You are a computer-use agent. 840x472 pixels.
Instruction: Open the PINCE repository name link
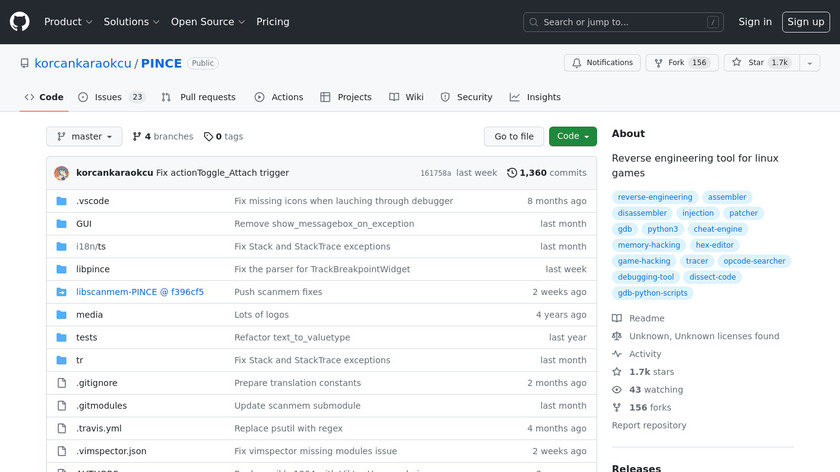161,63
